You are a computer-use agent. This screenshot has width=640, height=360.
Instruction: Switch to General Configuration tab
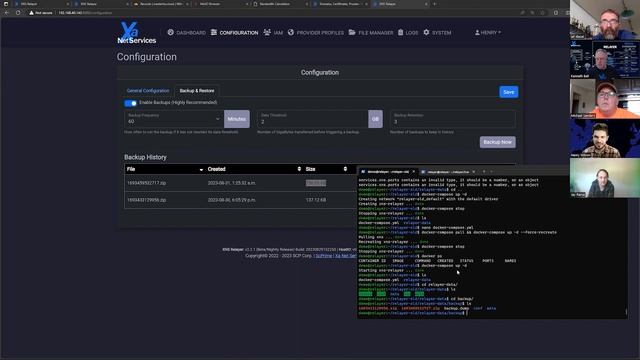148,91
